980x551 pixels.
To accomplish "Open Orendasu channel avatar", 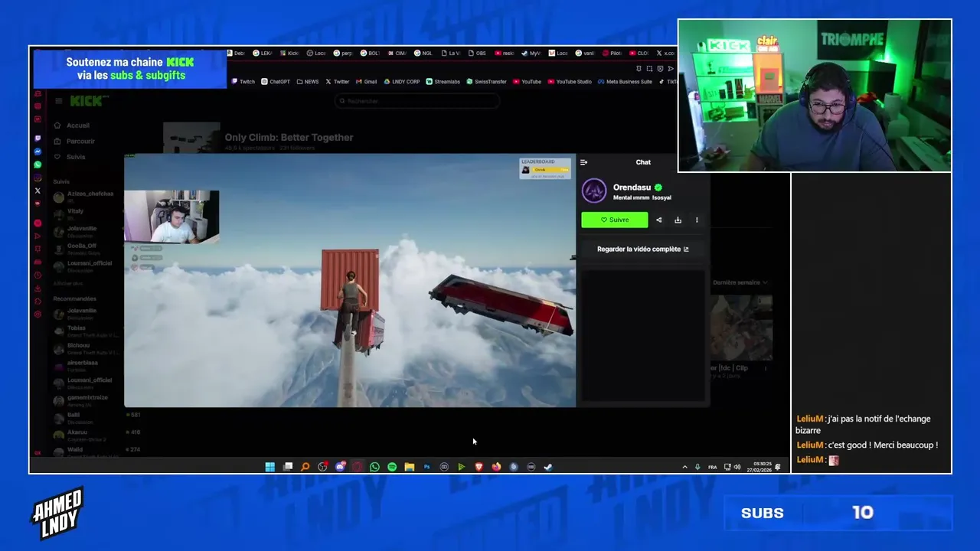I will 594,191.
